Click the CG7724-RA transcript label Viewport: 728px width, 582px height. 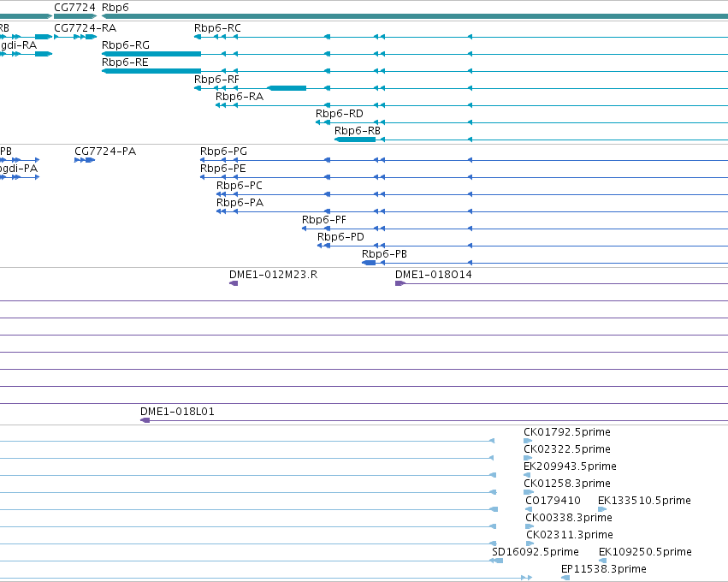pos(85,28)
